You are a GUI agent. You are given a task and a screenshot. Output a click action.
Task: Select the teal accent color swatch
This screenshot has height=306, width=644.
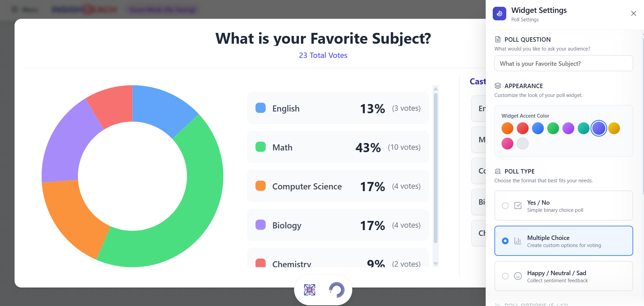pos(583,128)
